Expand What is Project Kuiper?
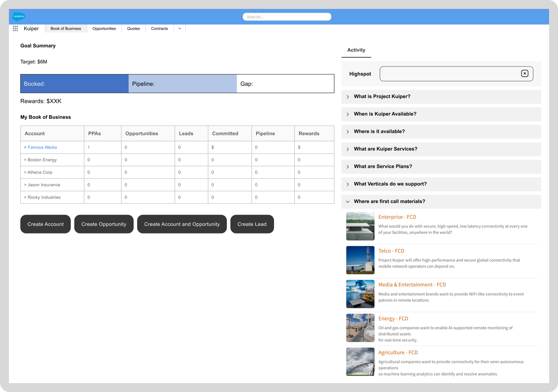 coord(441,96)
